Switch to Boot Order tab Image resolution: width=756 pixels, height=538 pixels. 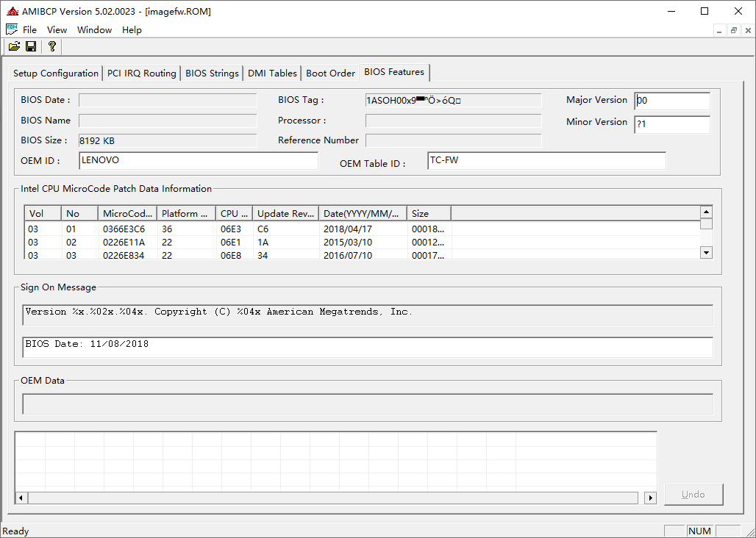[330, 73]
